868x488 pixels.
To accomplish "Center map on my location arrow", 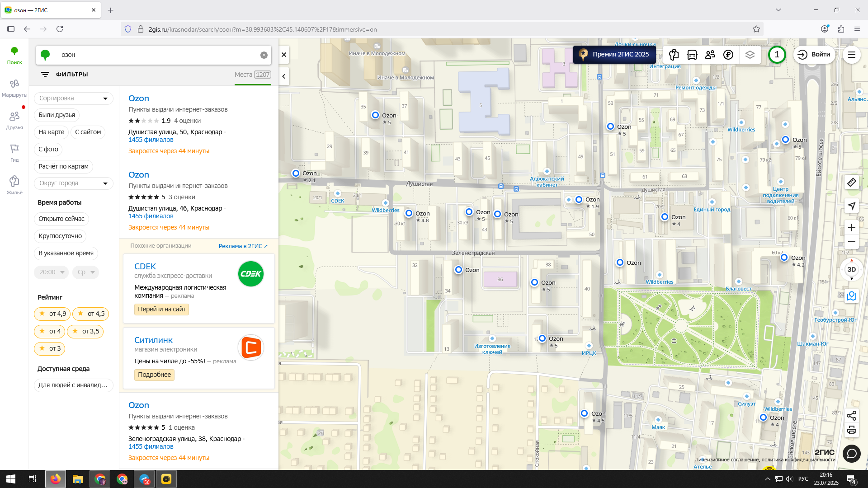I will 851,206.
